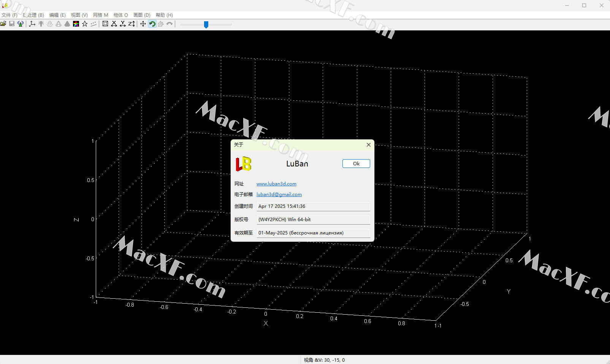This screenshot has width=610, height=364.
Task: Set view along Y axis icon
Action: (123, 24)
